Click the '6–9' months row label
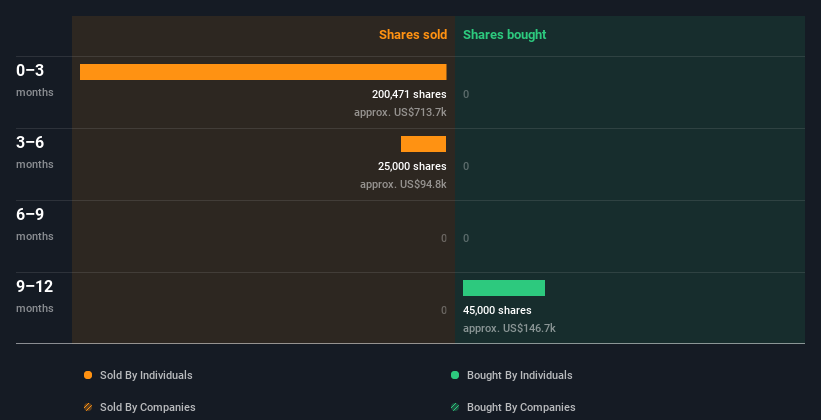This screenshot has height=420, width=821. [30, 214]
